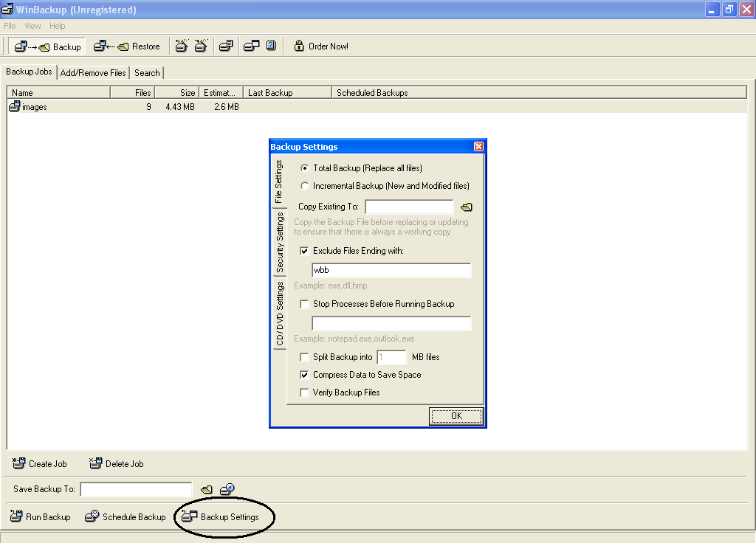Uncheck Compress Data to Save Space
Screen dimensions: 756x543
click(304, 375)
